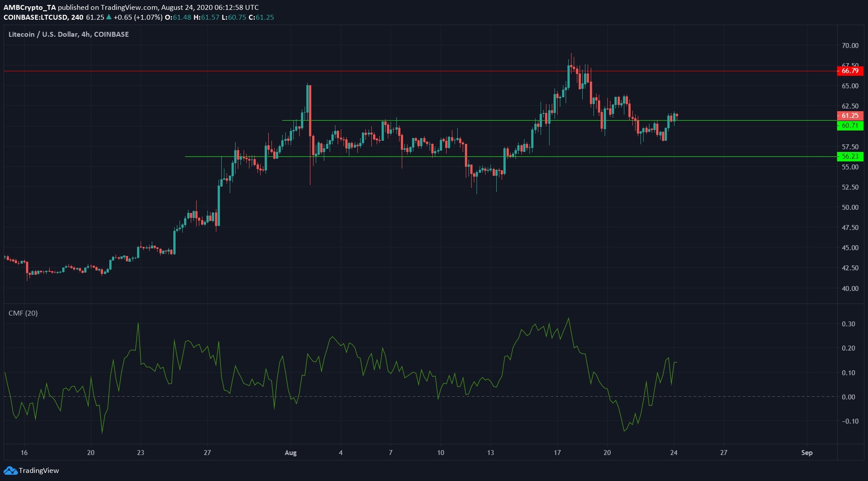Click the CMF (20) indicator label
868x481 pixels.
(x=23, y=313)
